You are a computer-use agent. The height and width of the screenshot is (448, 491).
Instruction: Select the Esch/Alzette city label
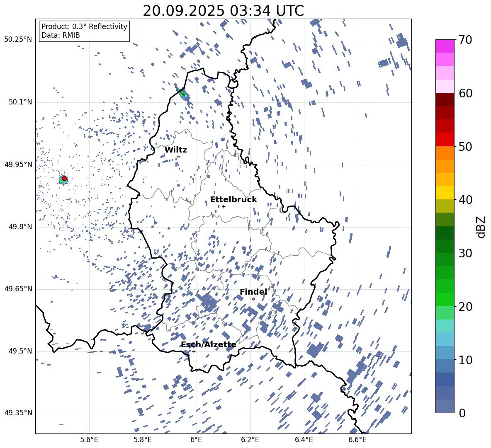pos(209,344)
